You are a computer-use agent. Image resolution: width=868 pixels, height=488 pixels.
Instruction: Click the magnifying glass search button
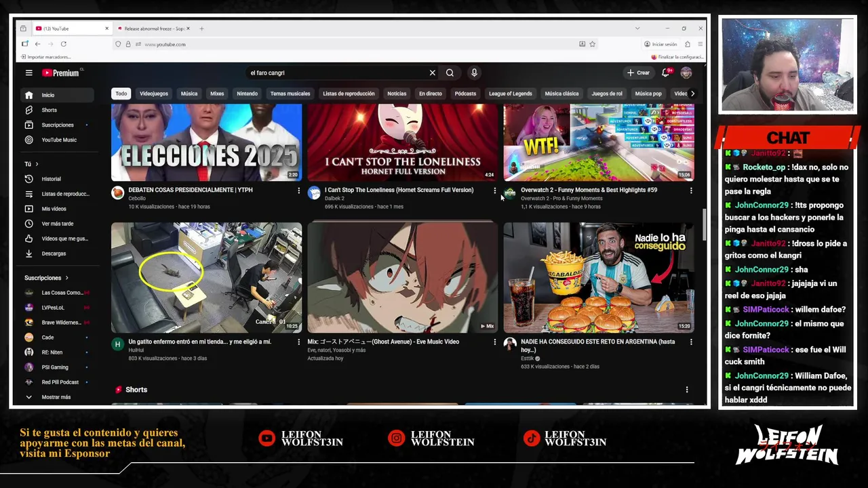coord(450,73)
